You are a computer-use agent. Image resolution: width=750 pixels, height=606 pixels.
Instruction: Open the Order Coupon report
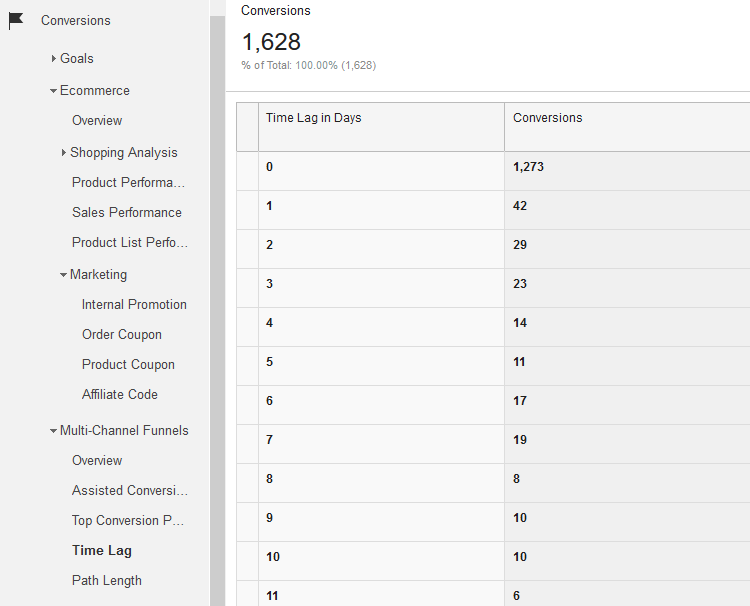coord(121,335)
